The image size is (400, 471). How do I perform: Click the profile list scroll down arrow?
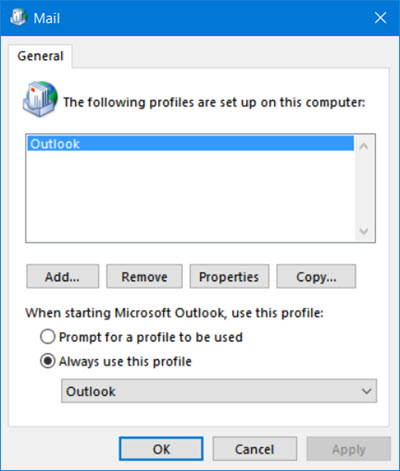364,231
